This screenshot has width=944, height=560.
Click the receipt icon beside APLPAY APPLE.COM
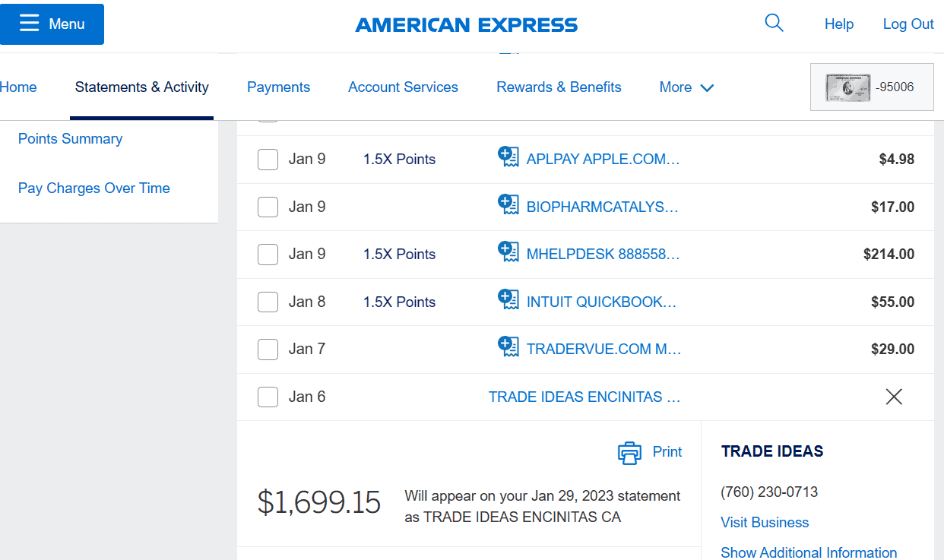tap(508, 157)
